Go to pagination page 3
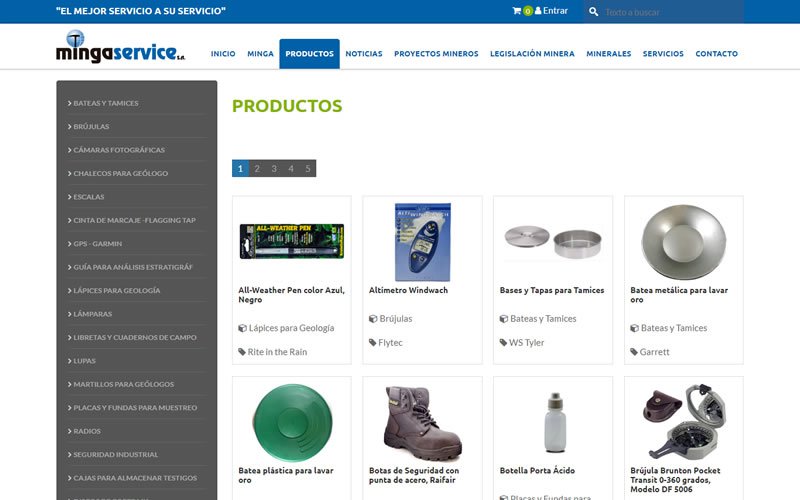The image size is (800, 500). [274, 169]
